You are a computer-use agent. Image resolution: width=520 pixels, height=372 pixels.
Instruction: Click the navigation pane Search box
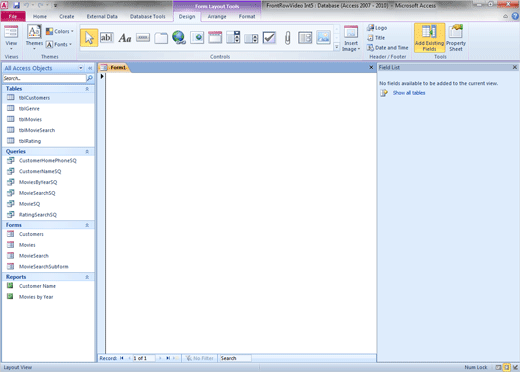pyautogui.click(x=44, y=78)
